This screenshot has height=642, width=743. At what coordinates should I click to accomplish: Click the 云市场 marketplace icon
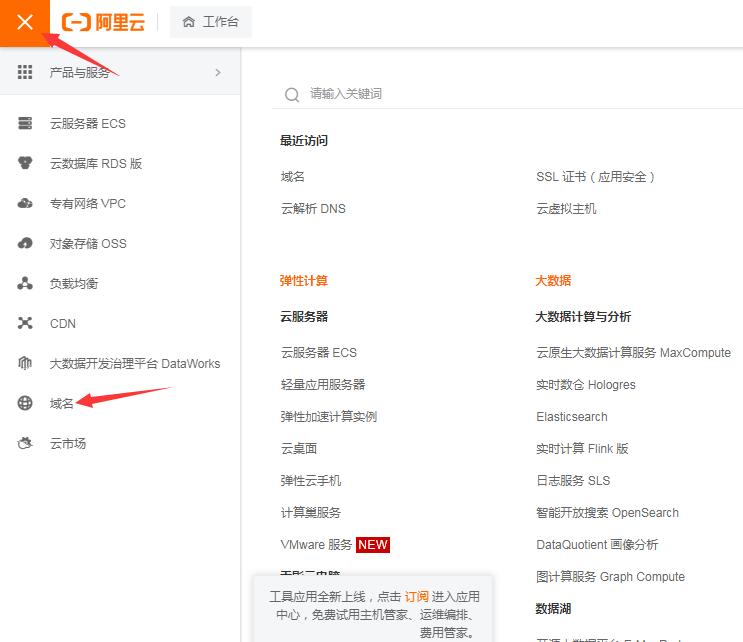click(x=25, y=443)
